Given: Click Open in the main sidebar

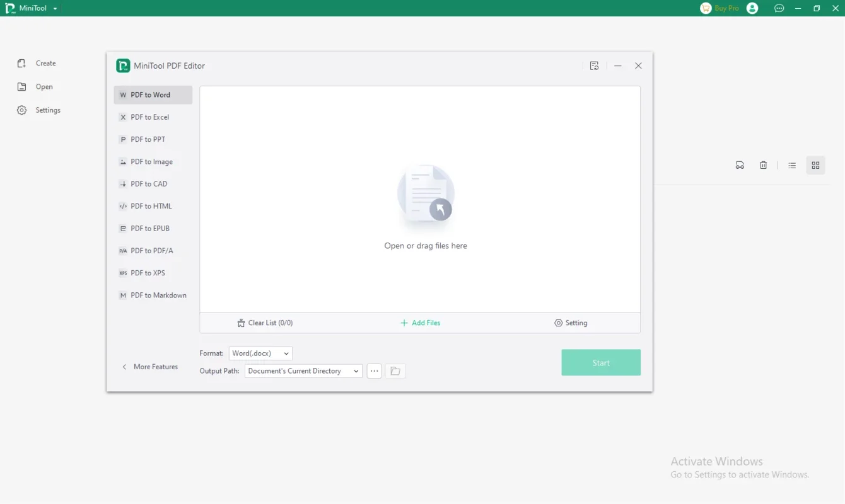Looking at the screenshot, I should coord(35,87).
